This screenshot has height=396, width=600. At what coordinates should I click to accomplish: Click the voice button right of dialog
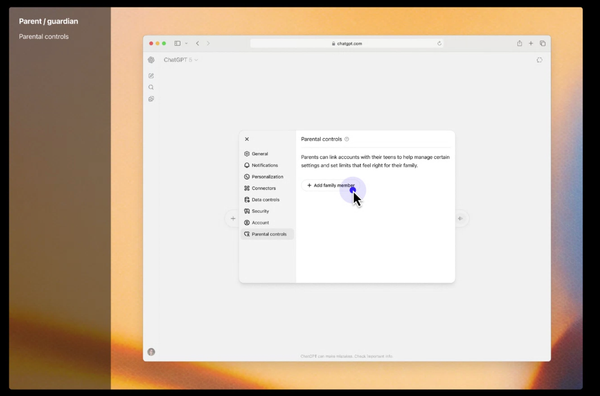[460, 218]
